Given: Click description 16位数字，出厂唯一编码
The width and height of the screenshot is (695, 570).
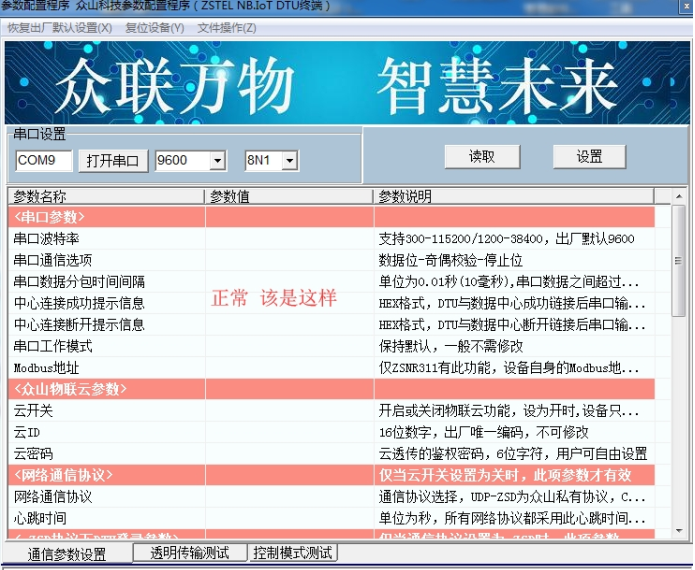Looking at the screenshot, I should (x=484, y=432).
